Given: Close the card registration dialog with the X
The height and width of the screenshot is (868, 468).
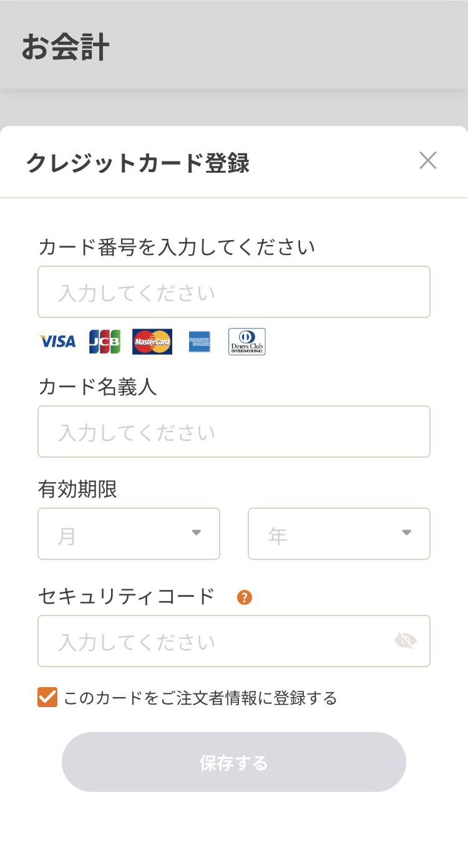Looking at the screenshot, I should [428, 161].
